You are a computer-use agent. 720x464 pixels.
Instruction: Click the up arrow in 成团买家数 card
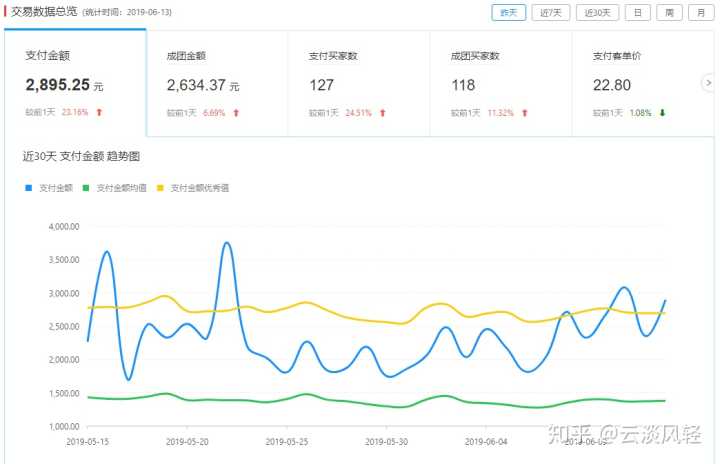(x=523, y=113)
